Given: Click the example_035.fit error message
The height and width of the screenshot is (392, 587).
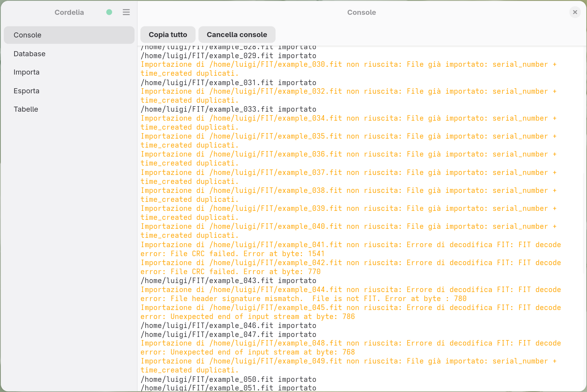Looking at the screenshot, I should [349, 141].
